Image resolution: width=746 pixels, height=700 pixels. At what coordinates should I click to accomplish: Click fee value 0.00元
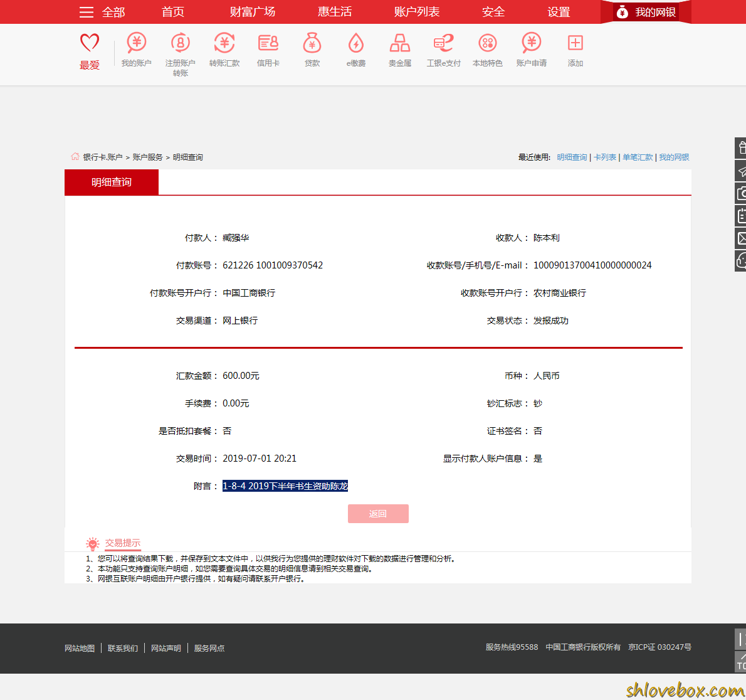pos(236,403)
